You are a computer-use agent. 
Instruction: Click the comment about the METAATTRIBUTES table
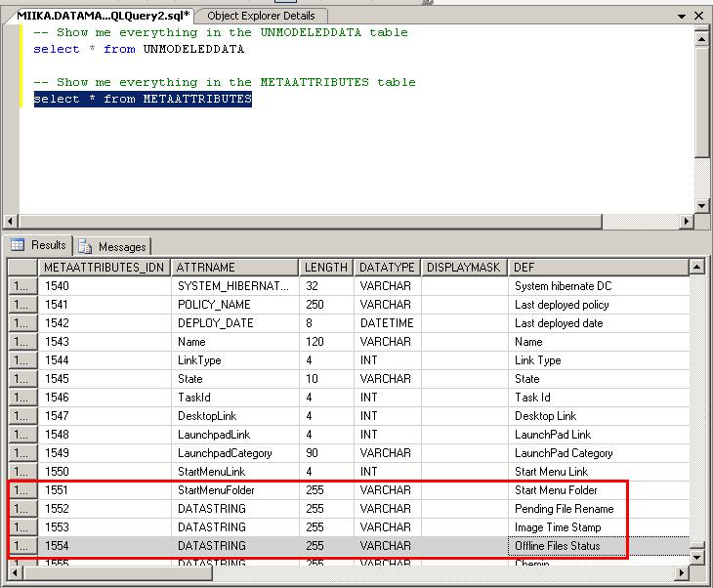225,82
